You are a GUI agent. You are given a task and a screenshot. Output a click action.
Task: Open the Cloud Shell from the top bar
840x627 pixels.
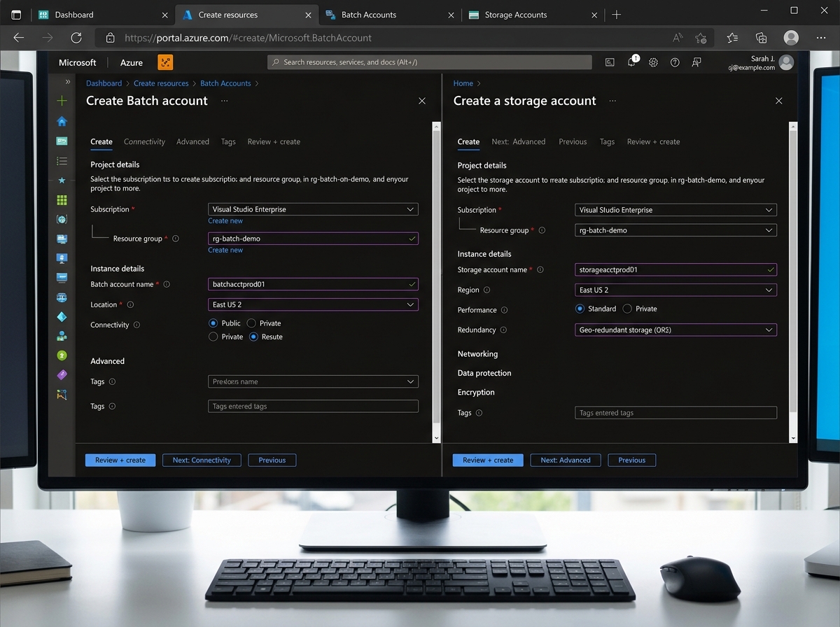tap(610, 62)
